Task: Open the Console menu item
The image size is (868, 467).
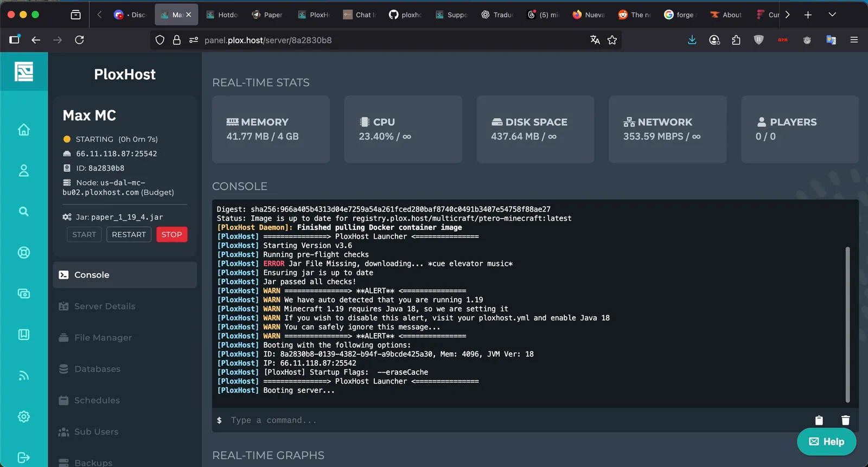Action: tap(125, 275)
